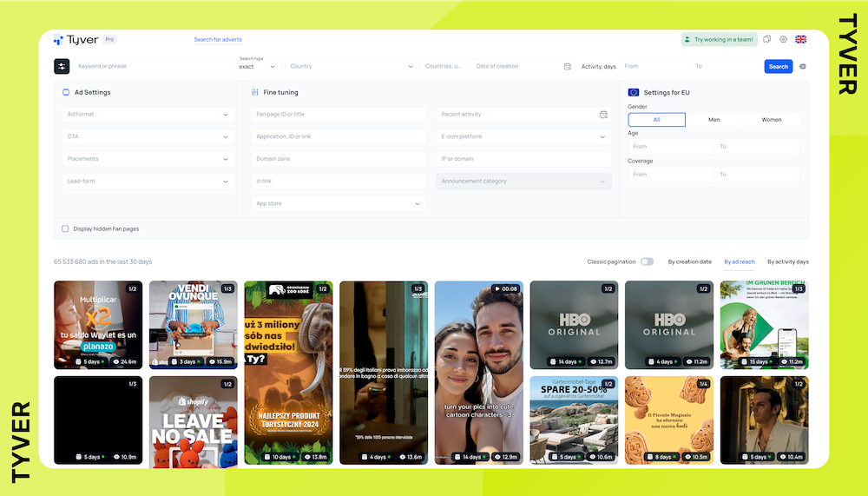This screenshot has height=496, width=868.
Task: Focus the Keyword or phrase field
Action: click(154, 67)
